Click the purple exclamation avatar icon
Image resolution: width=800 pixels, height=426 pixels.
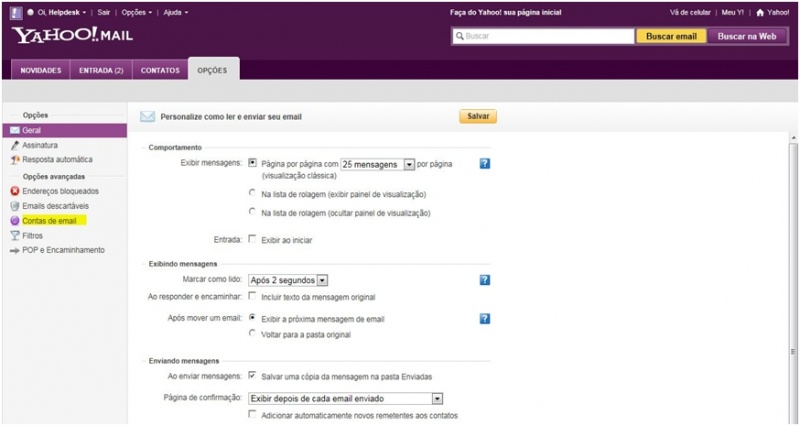[16, 12]
